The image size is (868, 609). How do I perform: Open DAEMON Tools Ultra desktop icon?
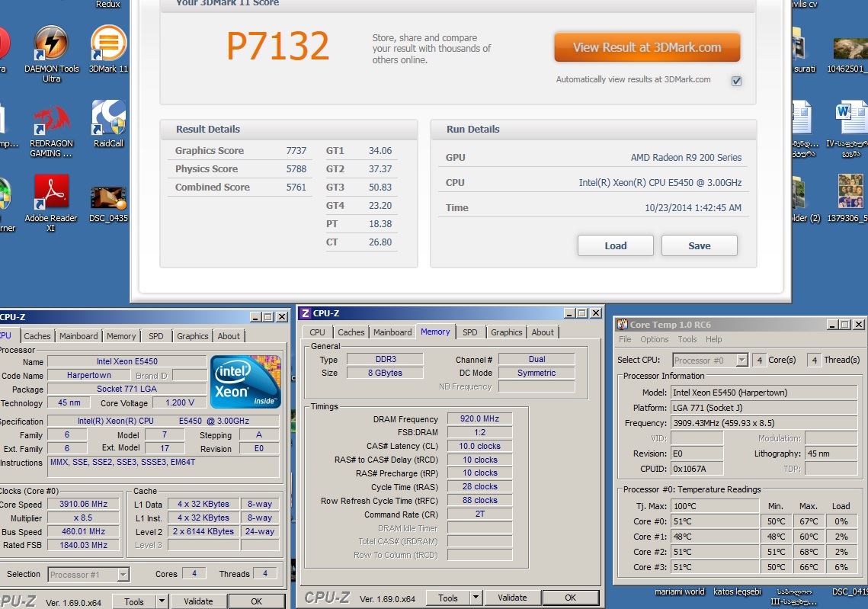point(52,53)
